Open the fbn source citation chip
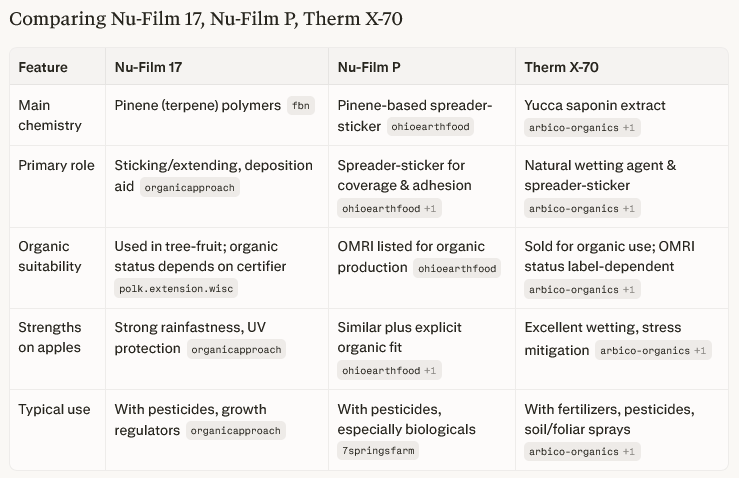739x478 pixels. 300,106
